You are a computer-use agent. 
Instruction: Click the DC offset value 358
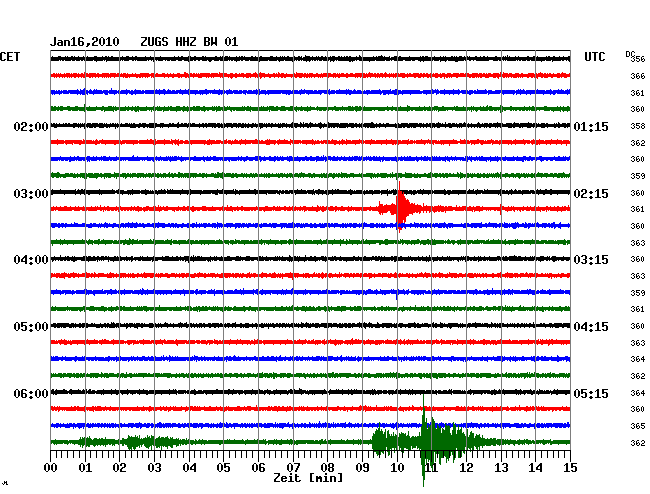click(638, 126)
